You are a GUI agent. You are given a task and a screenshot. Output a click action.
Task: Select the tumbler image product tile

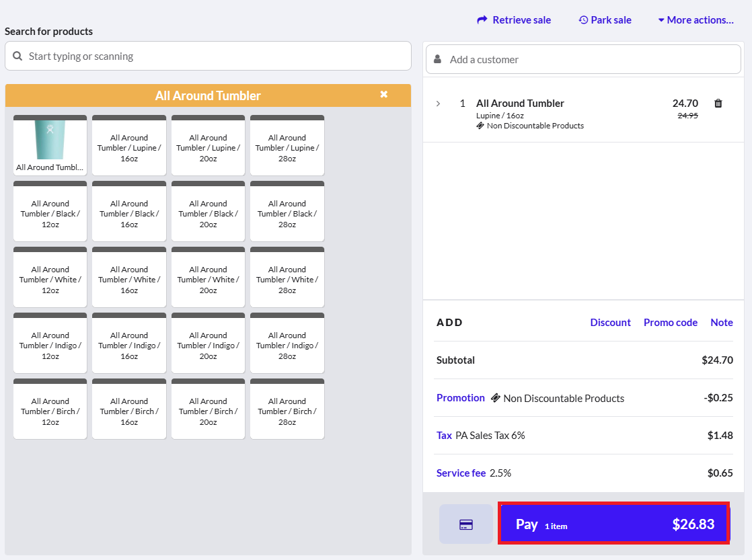click(x=50, y=145)
